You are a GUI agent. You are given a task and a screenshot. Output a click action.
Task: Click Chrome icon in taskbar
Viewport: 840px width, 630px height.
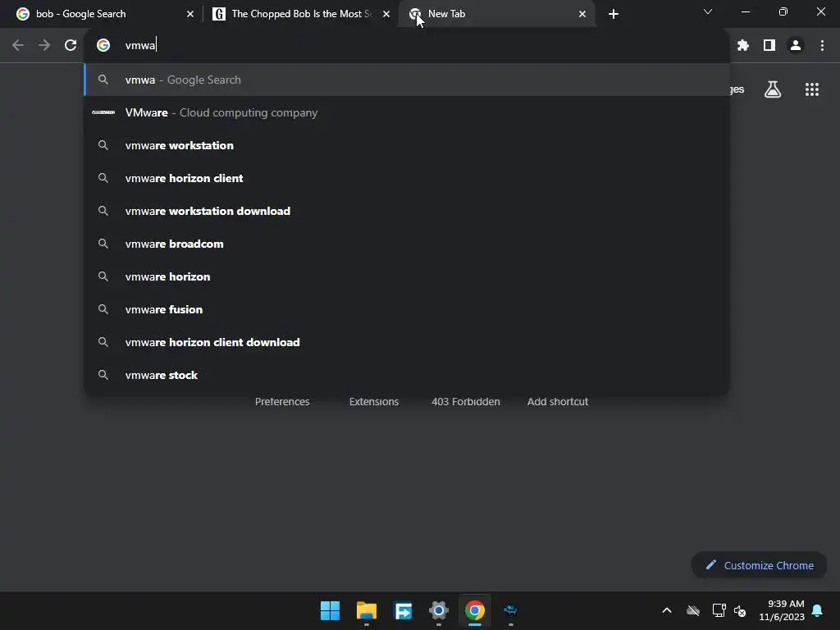(475, 610)
